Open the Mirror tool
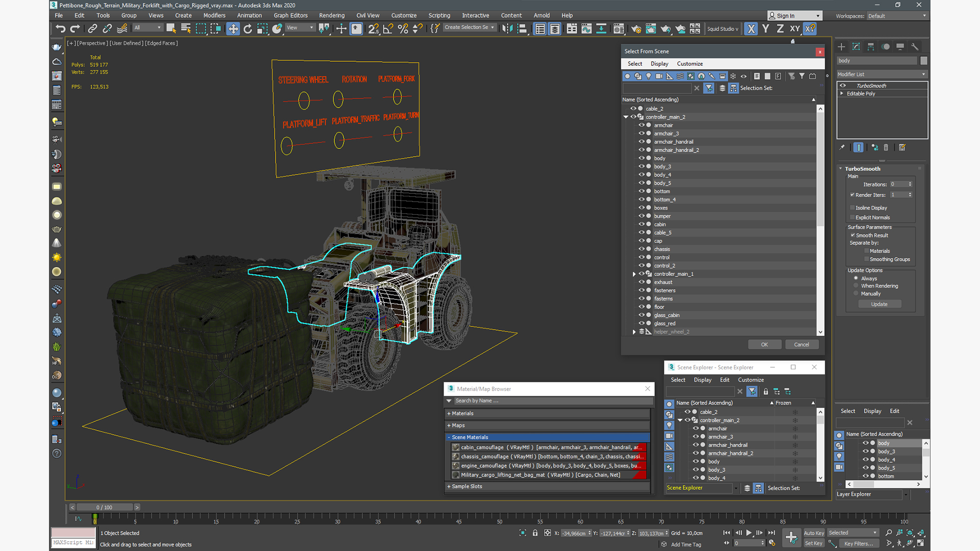This screenshot has width=980, height=551. [507, 29]
